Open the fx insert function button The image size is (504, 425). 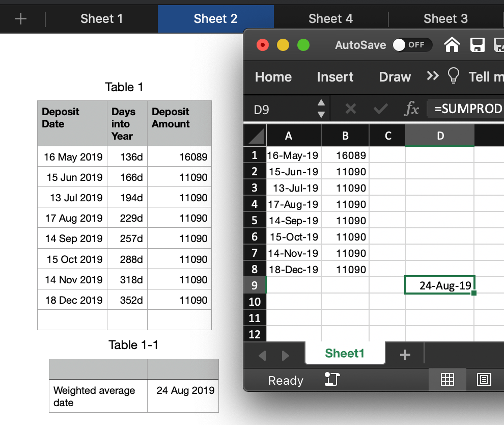[411, 109]
